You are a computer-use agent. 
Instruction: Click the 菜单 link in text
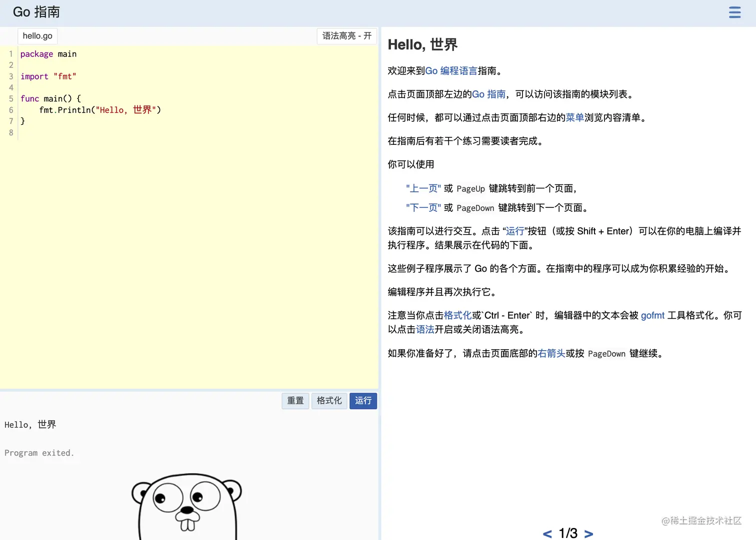[574, 118]
